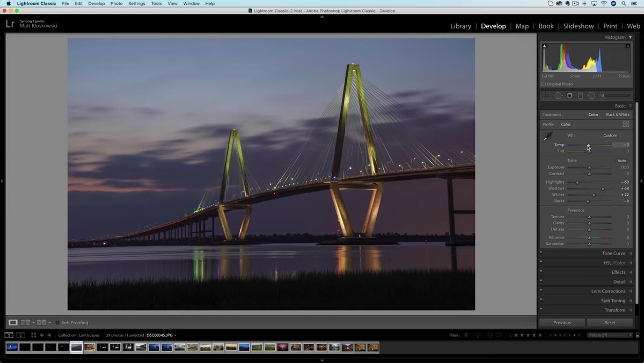Toggle highlight clipping indicator in histogram
The width and height of the screenshot is (644, 363).
[628, 46]
